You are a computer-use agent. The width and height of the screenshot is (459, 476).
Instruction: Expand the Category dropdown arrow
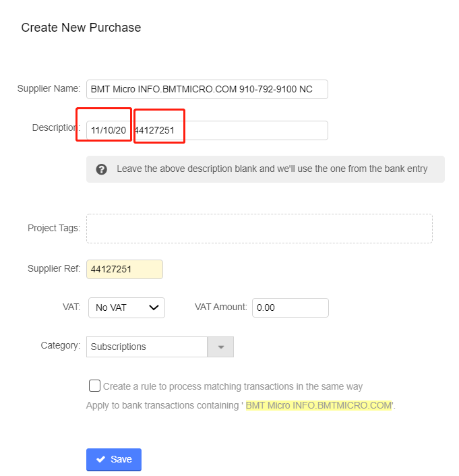(220, 347)
